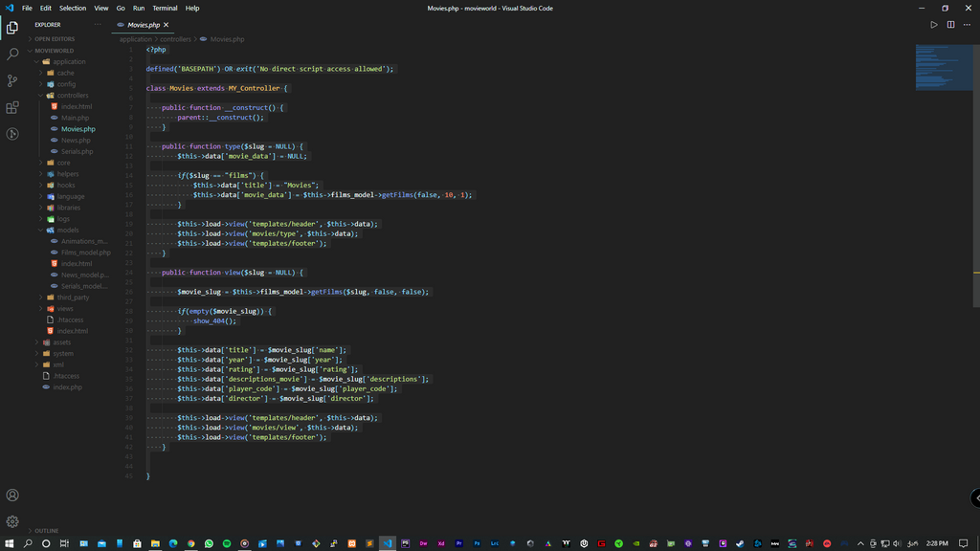Close the Movies.php editor tab
This screenshot has height=551, width=980.
167,25
